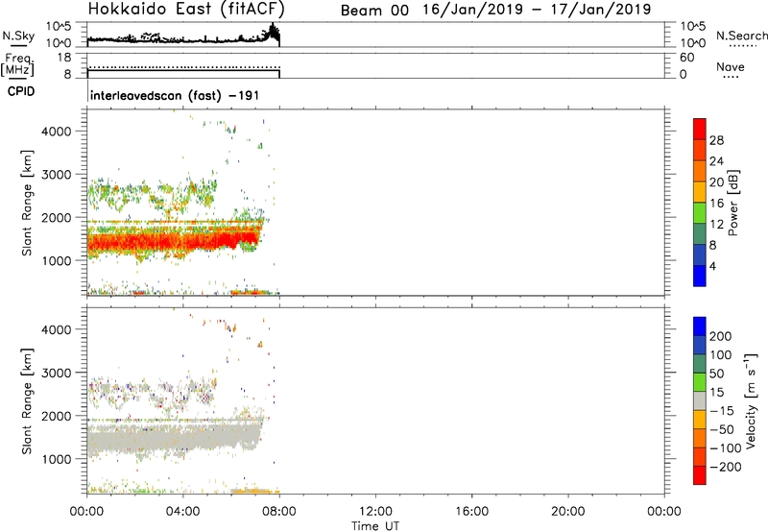Click the '04:00' time axis label

tap(183, 512)
